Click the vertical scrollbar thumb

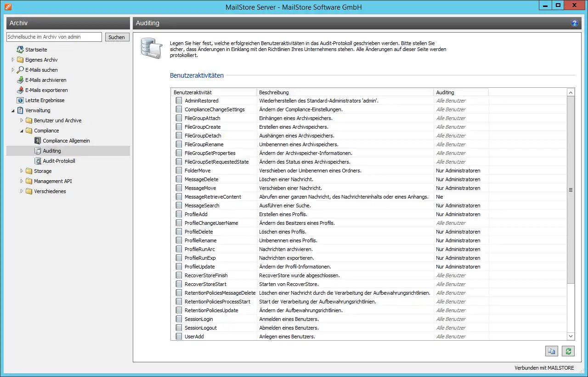(571, 189)
